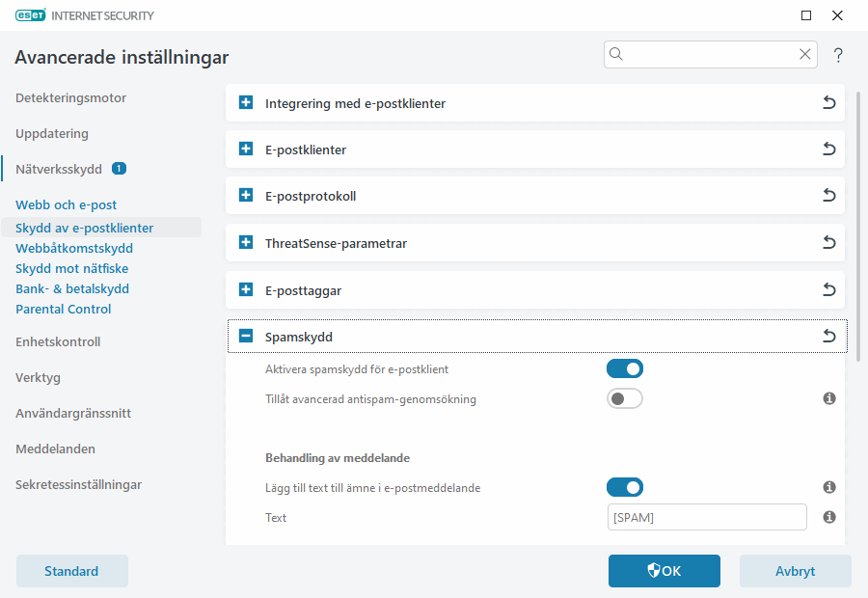Disable Aktivera spamskydd för e-postklient
Viewport: 868px width, 598px height.
[x=625, y=368]
